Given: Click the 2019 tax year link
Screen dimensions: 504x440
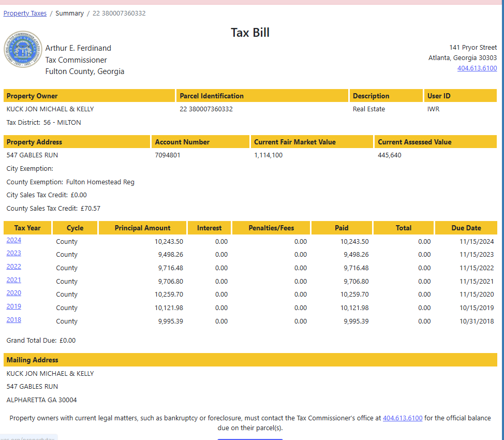Looking at the screenshot, I should coord(14,306).
